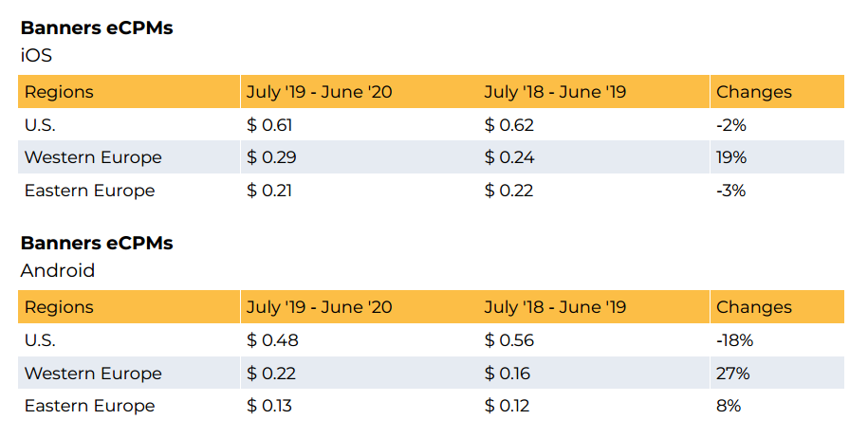Select the -3% change for Eastern Europe
Viewport: 868px width, 438px height.
click(730, 191)
